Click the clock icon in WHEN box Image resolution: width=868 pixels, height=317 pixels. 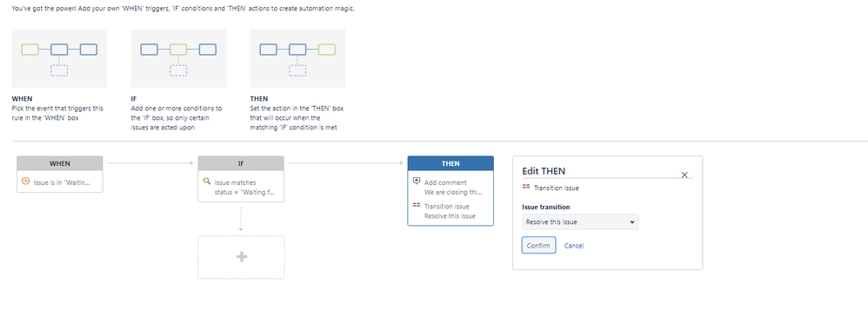point(25,181)
